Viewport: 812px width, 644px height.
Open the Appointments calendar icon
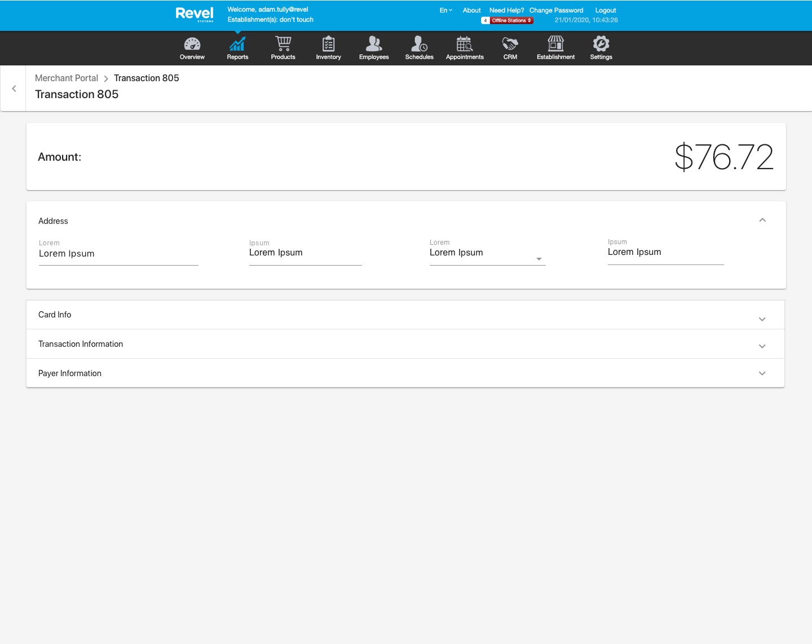465,45
